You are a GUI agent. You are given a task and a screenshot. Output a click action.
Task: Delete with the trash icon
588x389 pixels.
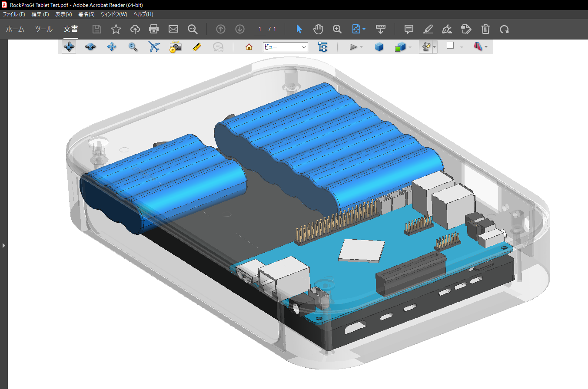point(485,29)
